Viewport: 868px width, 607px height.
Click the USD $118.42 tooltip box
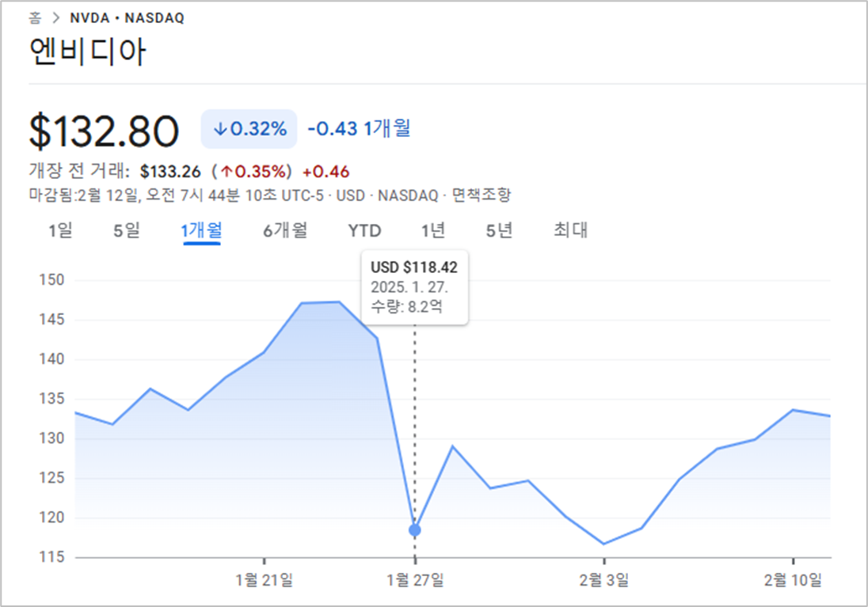click(x=415, y=287)
